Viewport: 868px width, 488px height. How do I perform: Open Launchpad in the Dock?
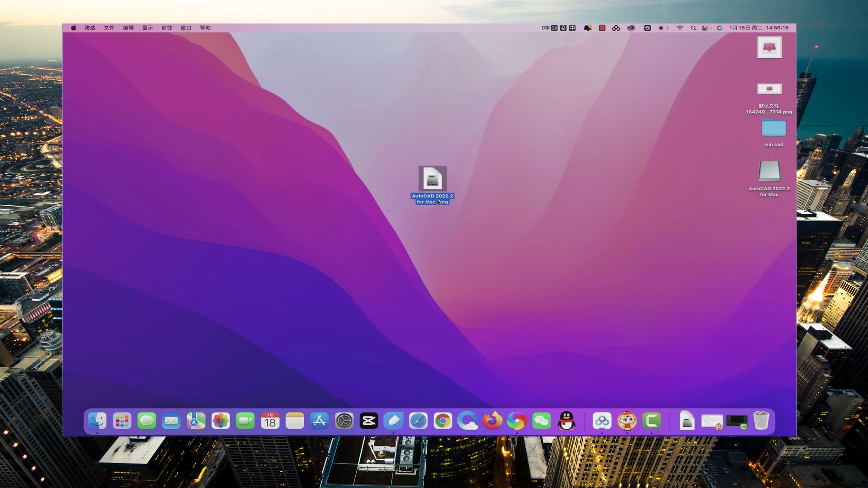[122, 421]
